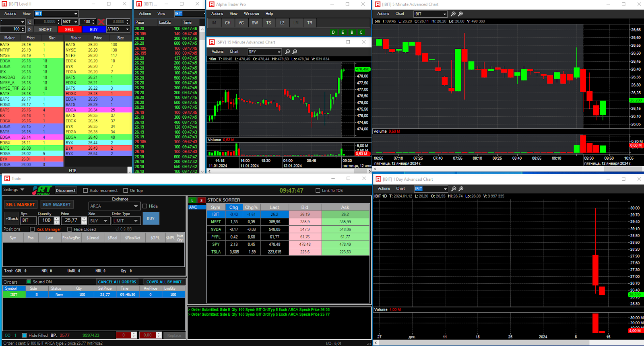
Task: Click CANCEL ALL ORDERS button
Action: (x=117, y=282)
